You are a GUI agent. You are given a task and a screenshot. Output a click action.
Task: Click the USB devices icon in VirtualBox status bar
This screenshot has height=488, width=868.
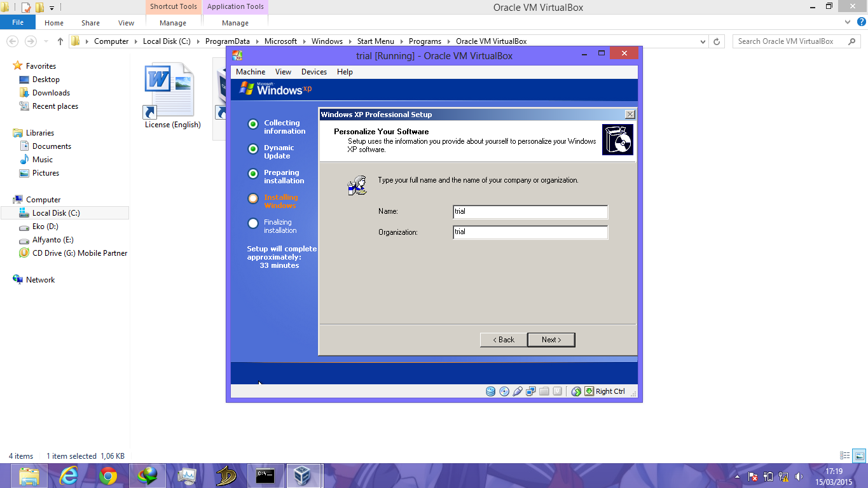(x=518, y=391)
